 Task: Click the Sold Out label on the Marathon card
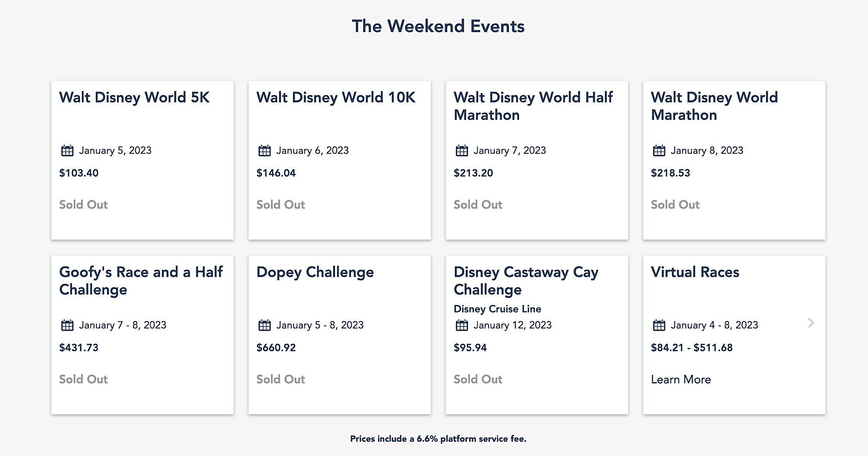pyautogui.click(x=675, y=205)
